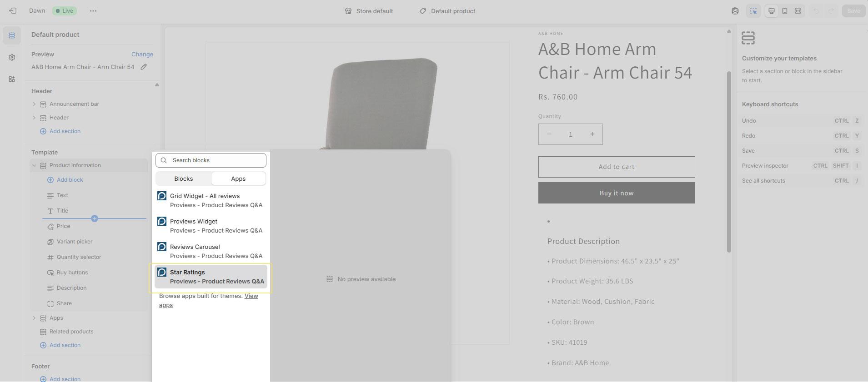Click the plus inserter between Title and Price
This screenshot has height=382, width=868.
click(95, 218)
